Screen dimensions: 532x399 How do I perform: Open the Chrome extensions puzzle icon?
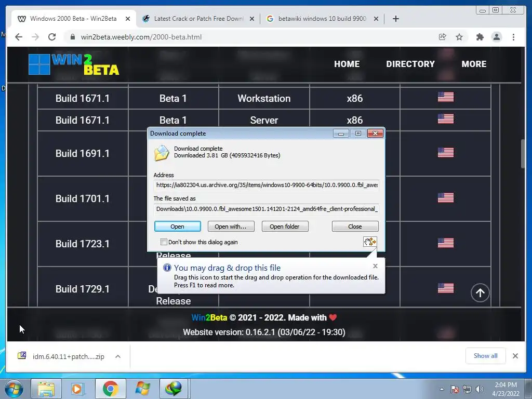480,37
